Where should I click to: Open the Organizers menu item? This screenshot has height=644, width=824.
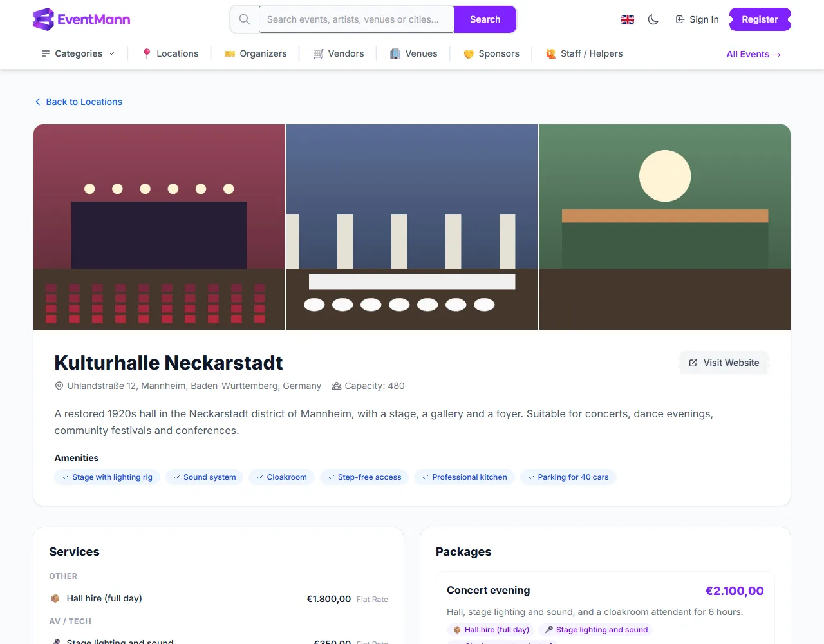(x=256, y=53)
